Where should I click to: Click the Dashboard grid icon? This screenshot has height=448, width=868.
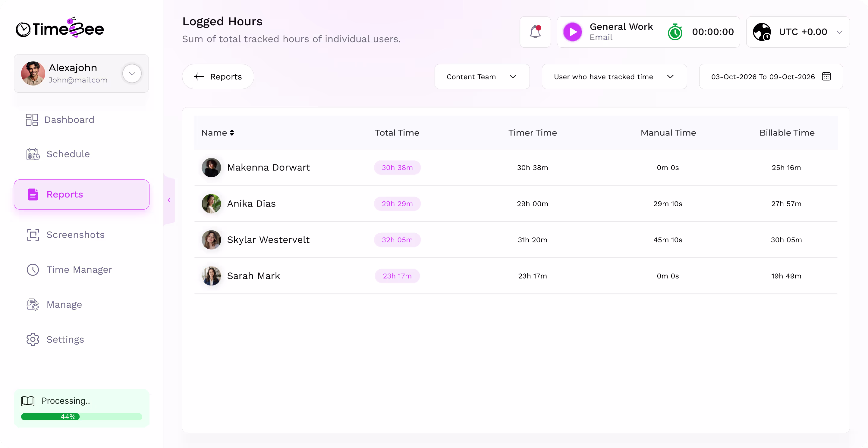[x=32, y=120]
